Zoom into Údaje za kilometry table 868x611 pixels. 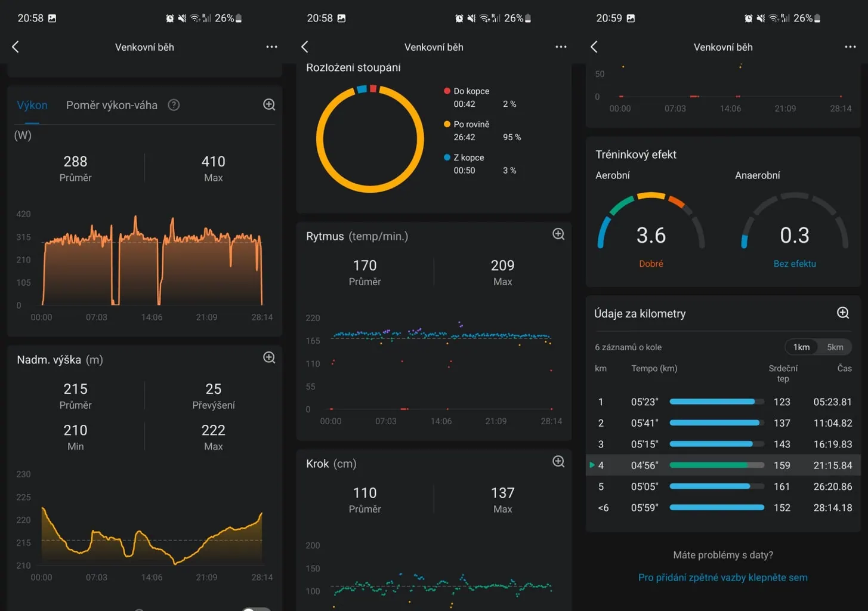(x=843, y=313)
